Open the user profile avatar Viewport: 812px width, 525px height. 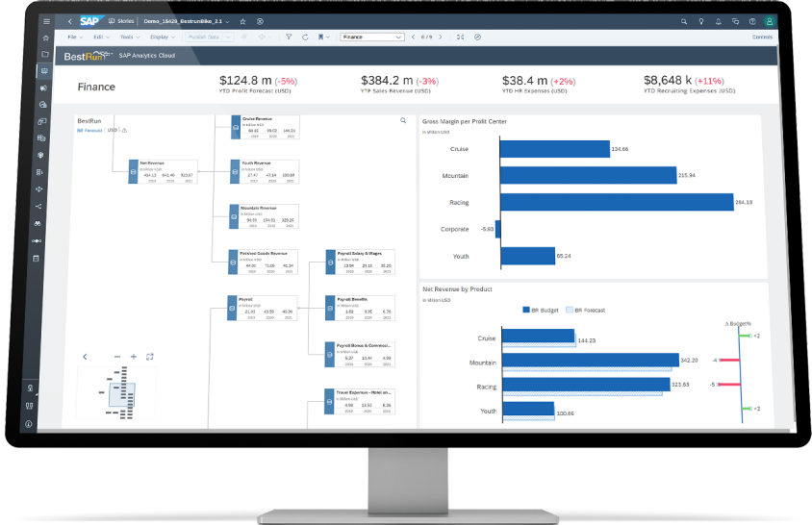click(770, 21)
